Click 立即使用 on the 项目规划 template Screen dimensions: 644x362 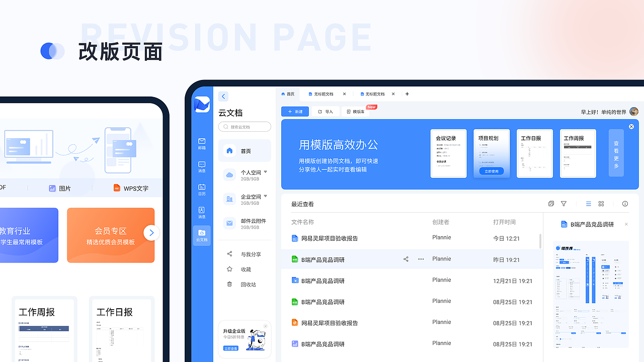491,171
